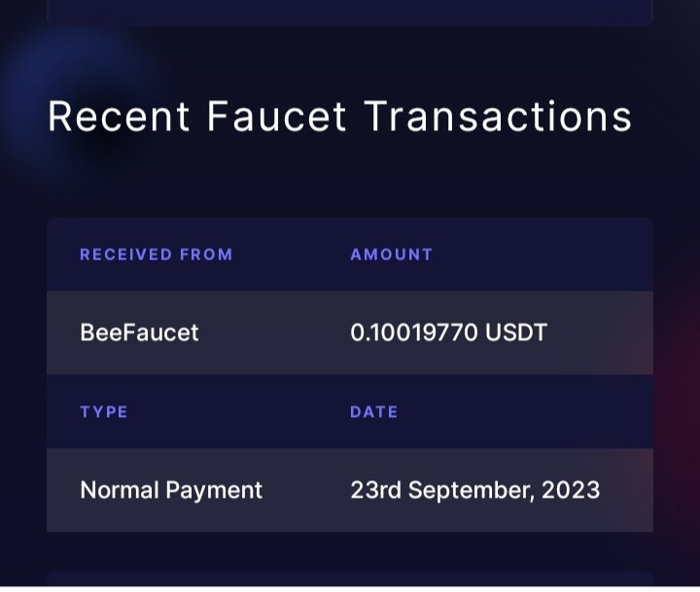The height and width of the screenshot is (592, 700).
Task: Click the word Recent in the heading
Action: (x=119, y=117)
